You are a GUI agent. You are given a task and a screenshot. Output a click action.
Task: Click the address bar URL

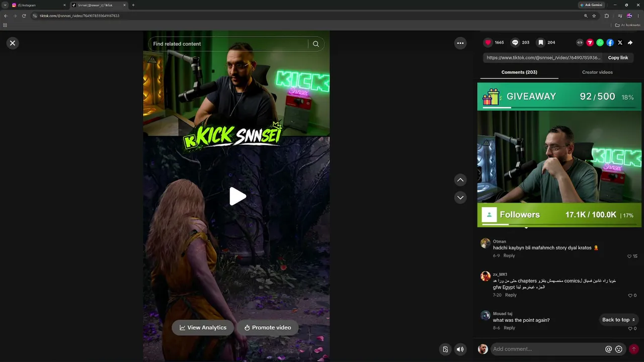pos(79,16)
